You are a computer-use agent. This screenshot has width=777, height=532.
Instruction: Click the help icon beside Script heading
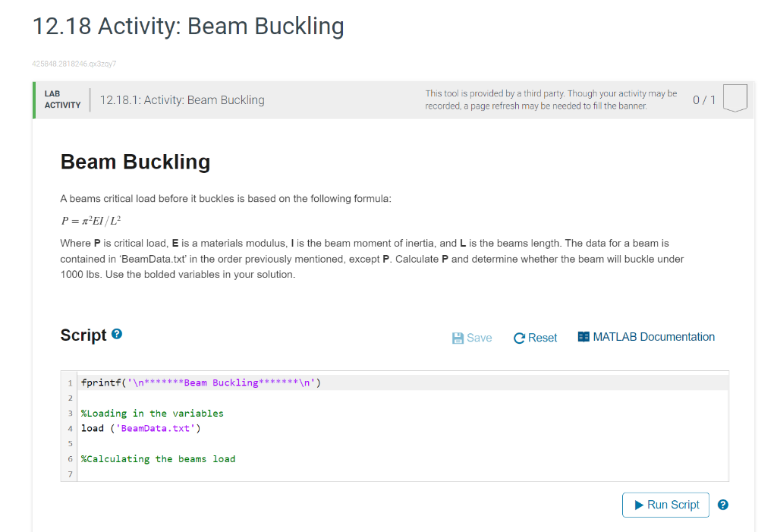point(117,334)
